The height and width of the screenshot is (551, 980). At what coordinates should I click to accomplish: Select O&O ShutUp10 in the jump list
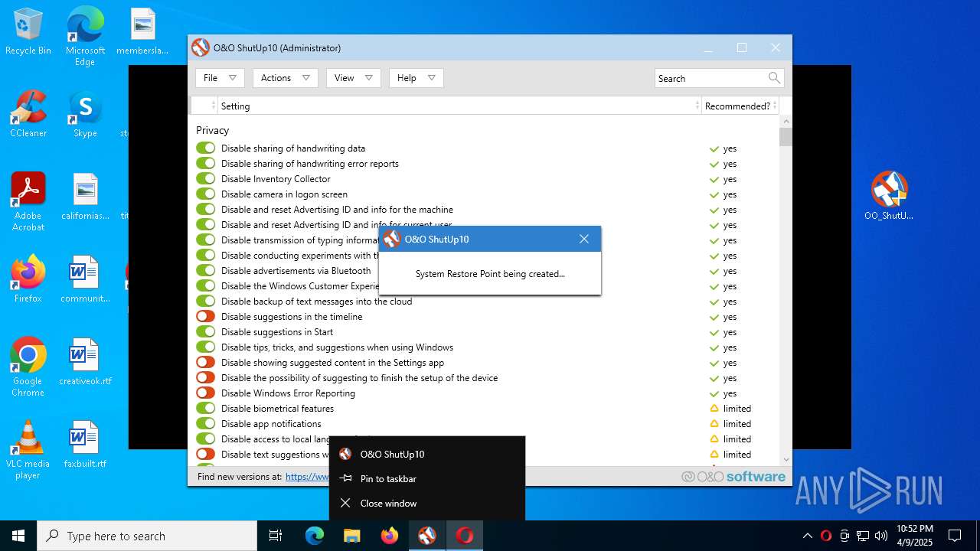coord(427,455)
